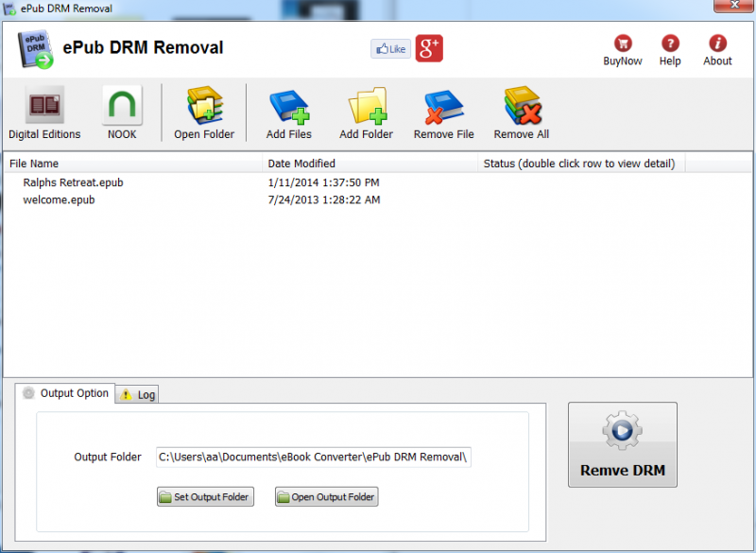
Task: Click Open Output Folder button
Action: tap(326, 496)
